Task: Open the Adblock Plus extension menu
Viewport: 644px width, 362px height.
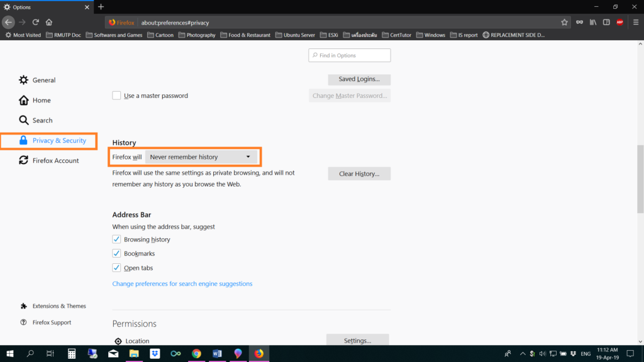Action: [618, 21]
